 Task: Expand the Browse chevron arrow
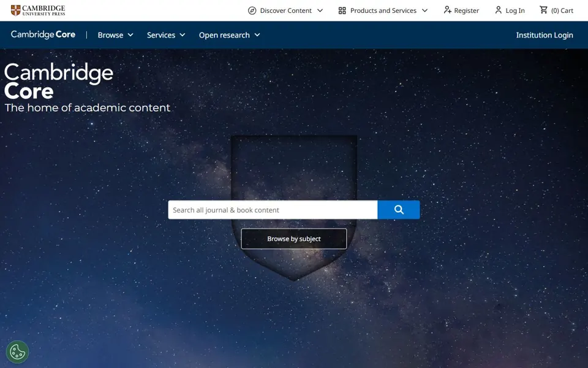(130, 35)
